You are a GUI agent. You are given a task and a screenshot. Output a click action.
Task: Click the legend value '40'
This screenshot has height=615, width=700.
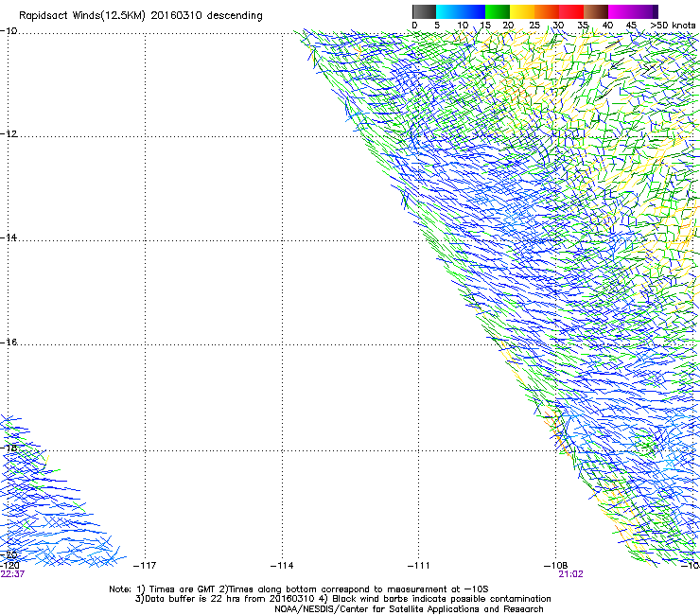(x=607, y=26)
